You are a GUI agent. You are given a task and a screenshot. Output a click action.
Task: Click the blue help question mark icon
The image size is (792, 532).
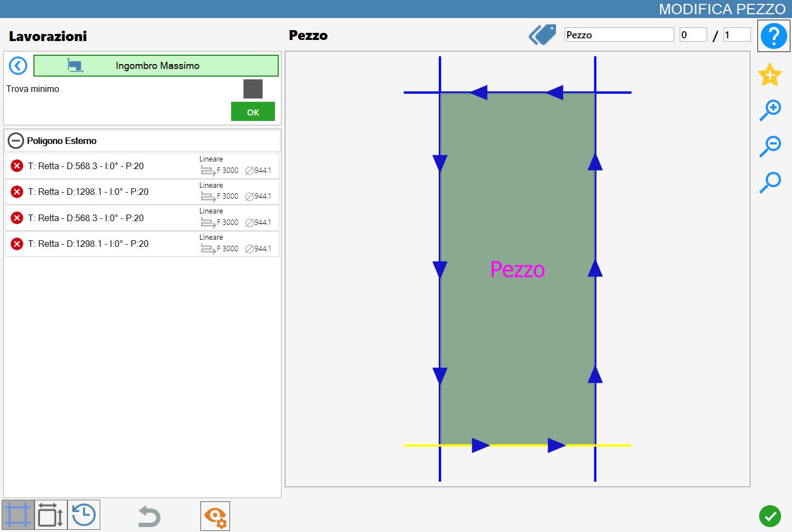click(773, 36)
